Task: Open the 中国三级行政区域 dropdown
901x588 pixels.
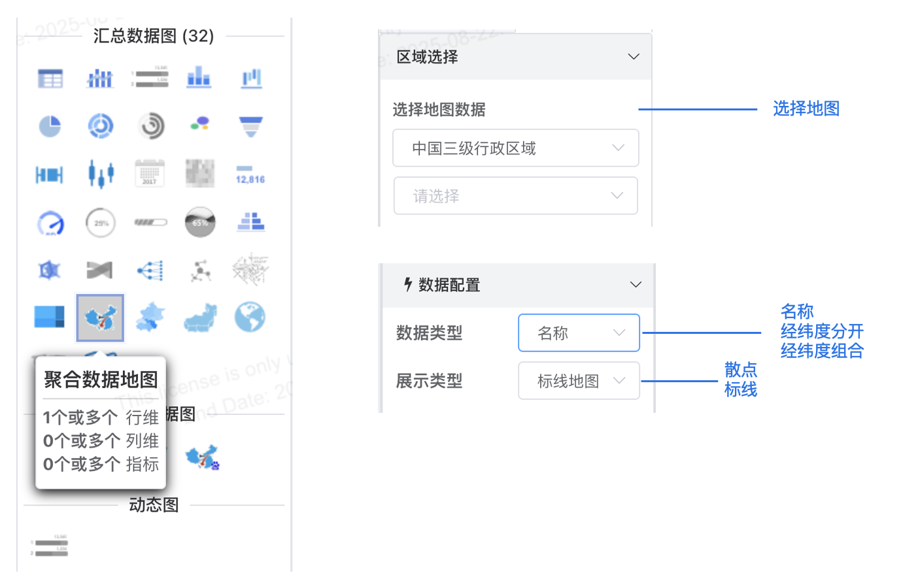Action: tap(515, 148)
